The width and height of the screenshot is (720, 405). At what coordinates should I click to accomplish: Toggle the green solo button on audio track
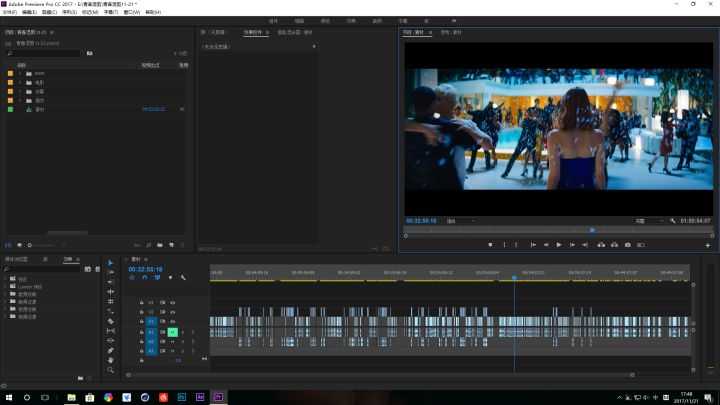click(x=172, y=331)
